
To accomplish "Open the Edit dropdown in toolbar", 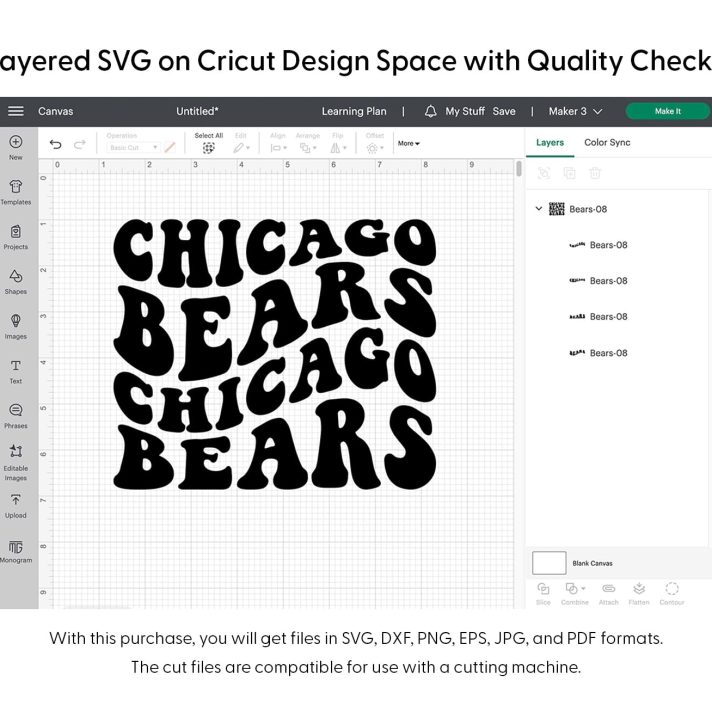I will click(242, 148).
